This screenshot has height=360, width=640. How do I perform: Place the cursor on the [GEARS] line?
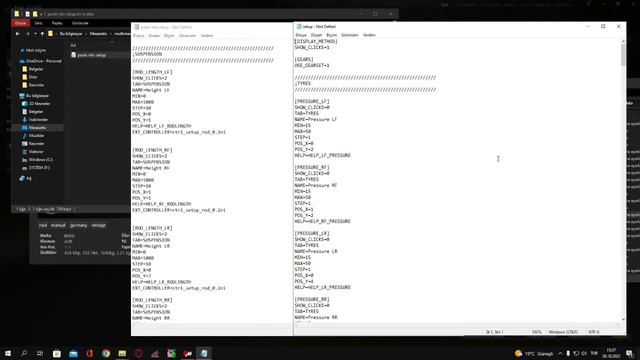point(304,60)
